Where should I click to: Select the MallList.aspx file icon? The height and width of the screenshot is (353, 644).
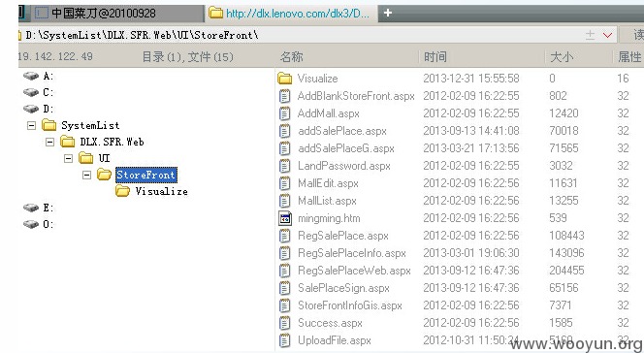pos(284,201)
